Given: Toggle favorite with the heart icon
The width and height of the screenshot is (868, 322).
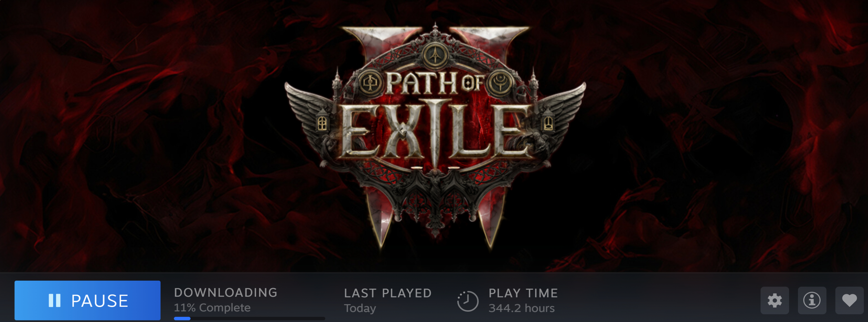Looking at the screenshot, I should click(849, 300).
